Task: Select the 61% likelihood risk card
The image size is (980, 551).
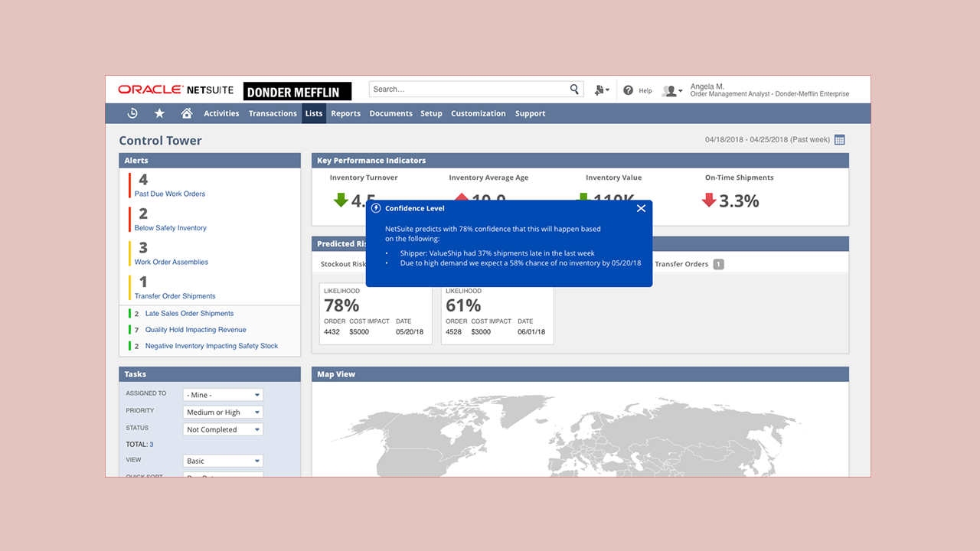Action: [x=498, y=314]
